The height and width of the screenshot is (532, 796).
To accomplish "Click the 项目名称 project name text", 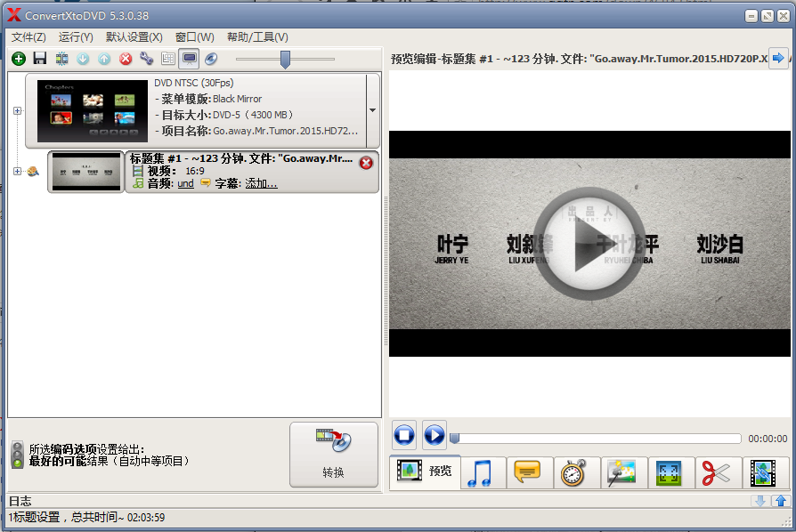I will pyautogui.click(x=256, y=131).
